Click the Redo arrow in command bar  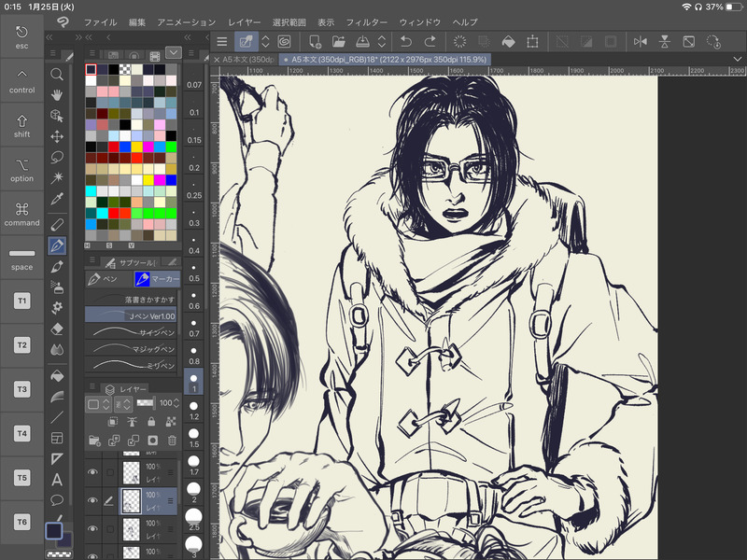(430, 42)
